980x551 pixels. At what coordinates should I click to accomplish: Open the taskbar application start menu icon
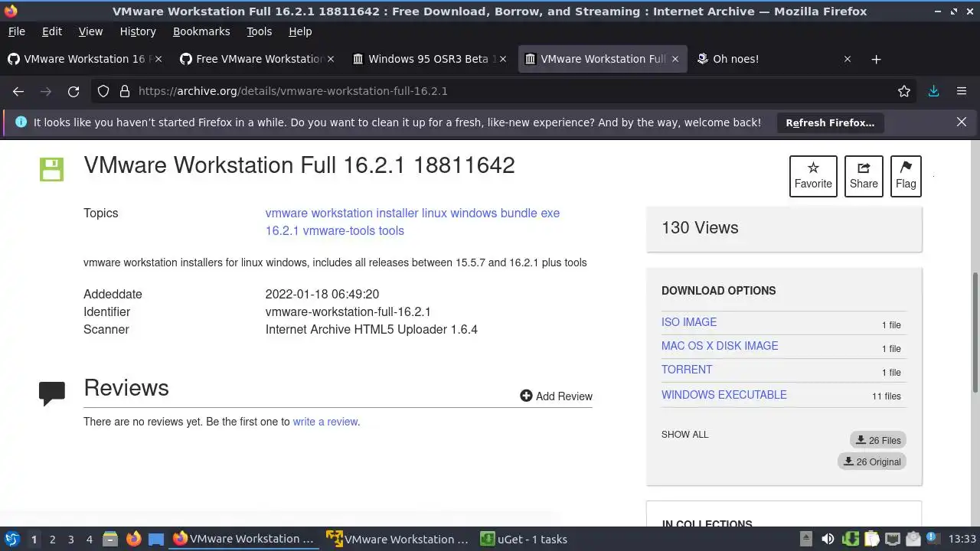12,539
